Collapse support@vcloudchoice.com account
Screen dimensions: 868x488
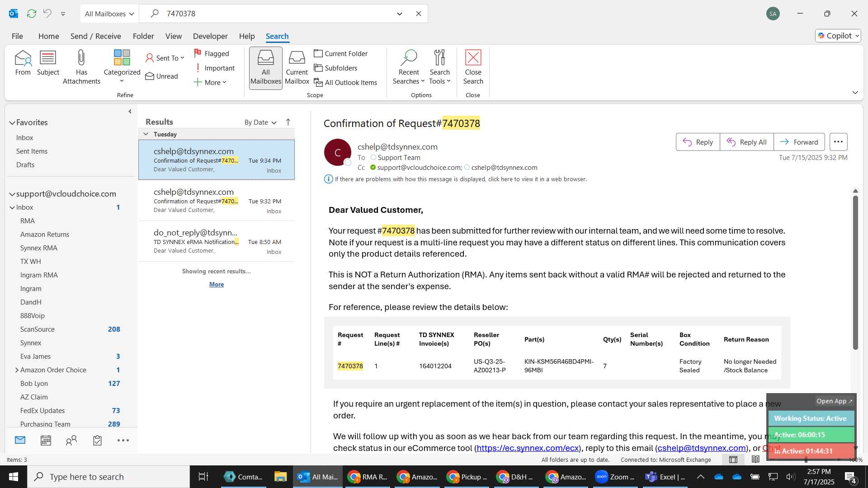point(12,194)
